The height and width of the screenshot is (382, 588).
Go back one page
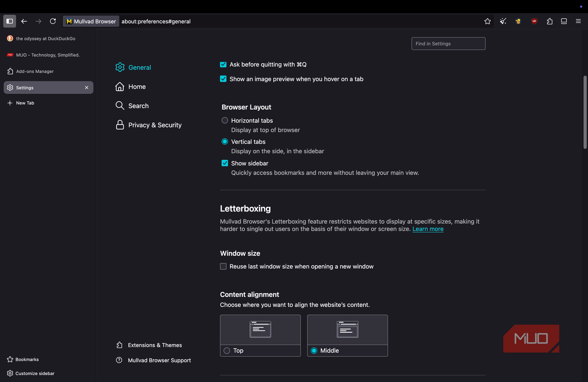coord(24,21)
